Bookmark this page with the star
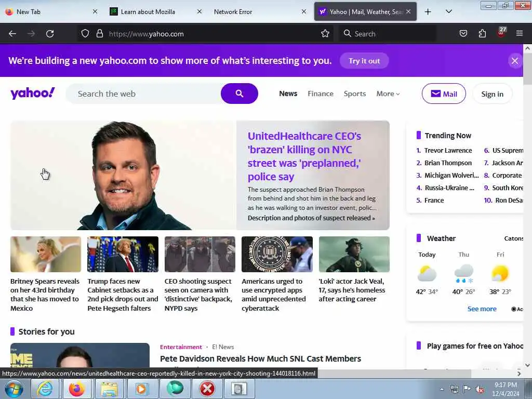Screen dimensions: 532x399 (325, 34)
